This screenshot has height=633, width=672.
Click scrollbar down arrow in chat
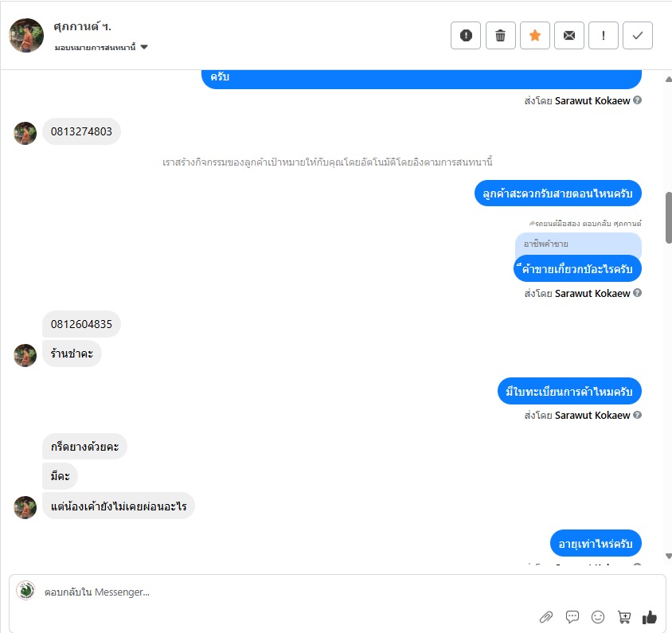668,557
